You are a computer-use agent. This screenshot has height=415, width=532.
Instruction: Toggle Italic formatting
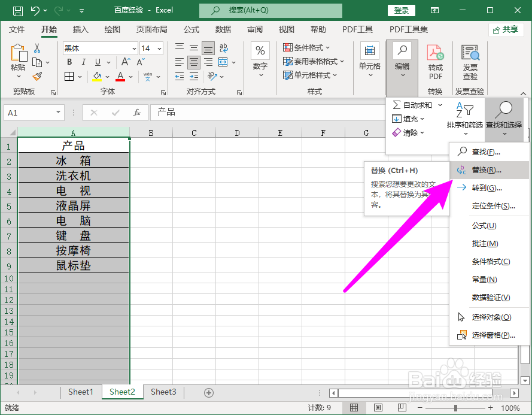pos(83,62)
